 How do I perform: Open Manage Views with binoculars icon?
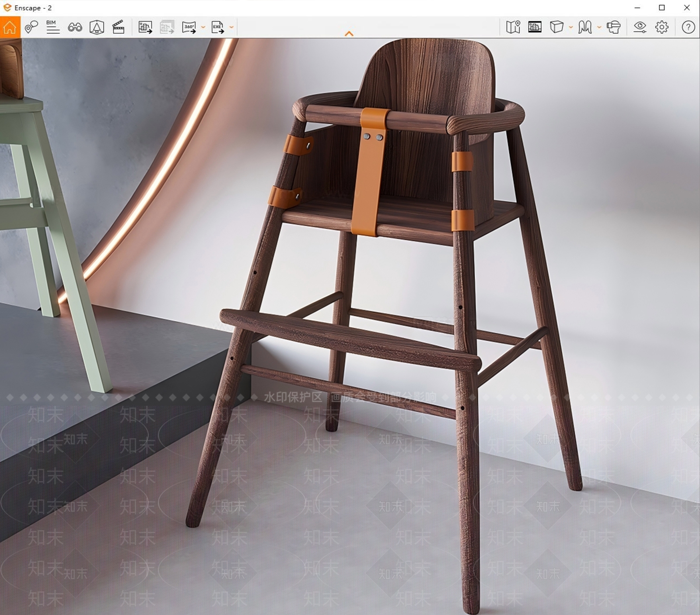pyautogui.click(x=75, y=27)
